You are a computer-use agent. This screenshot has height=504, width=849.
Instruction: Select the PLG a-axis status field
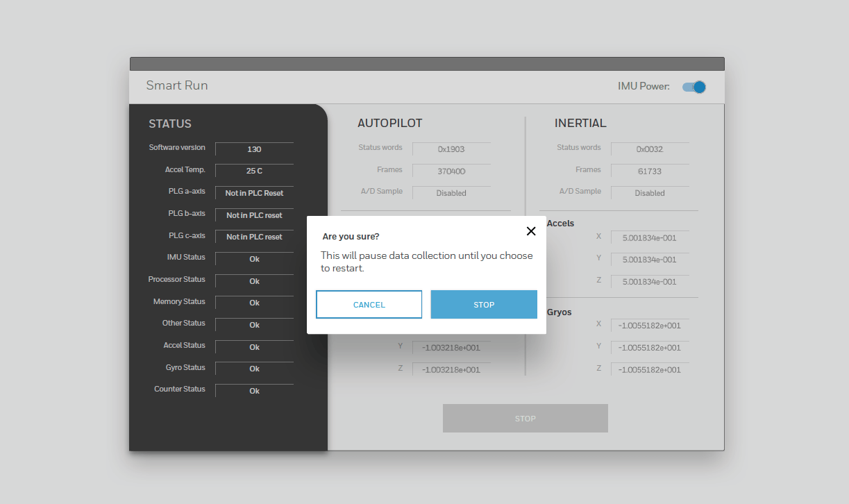pyautogui.click(x=254, y=193)
